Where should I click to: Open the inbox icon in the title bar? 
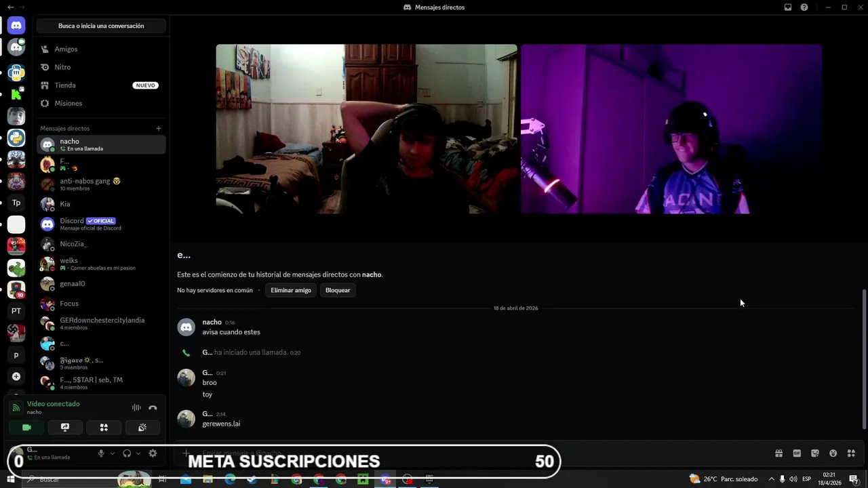(788, 7)
